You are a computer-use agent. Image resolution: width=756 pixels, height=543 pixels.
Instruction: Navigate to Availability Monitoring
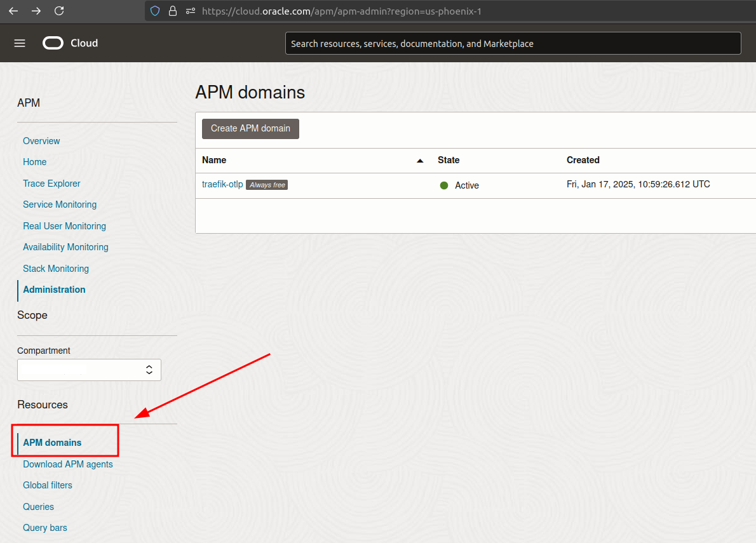65,247
